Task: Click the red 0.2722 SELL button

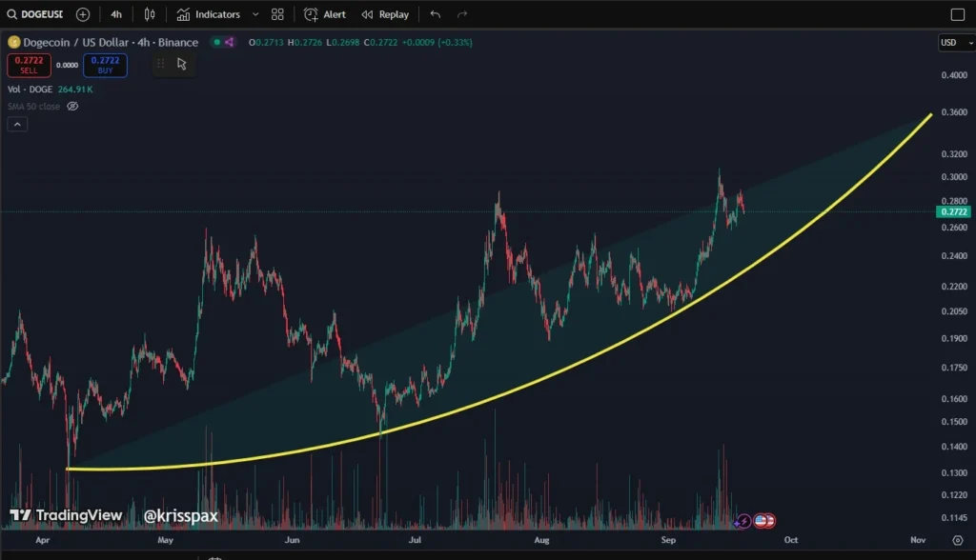Action: 29,65
